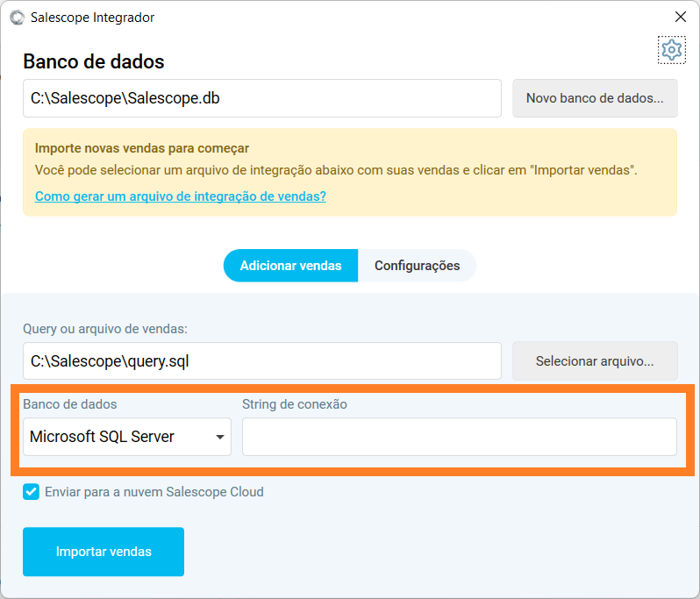700x599 pixels.
Task: Open settings via the gear icon
Action: click(671, 50)
